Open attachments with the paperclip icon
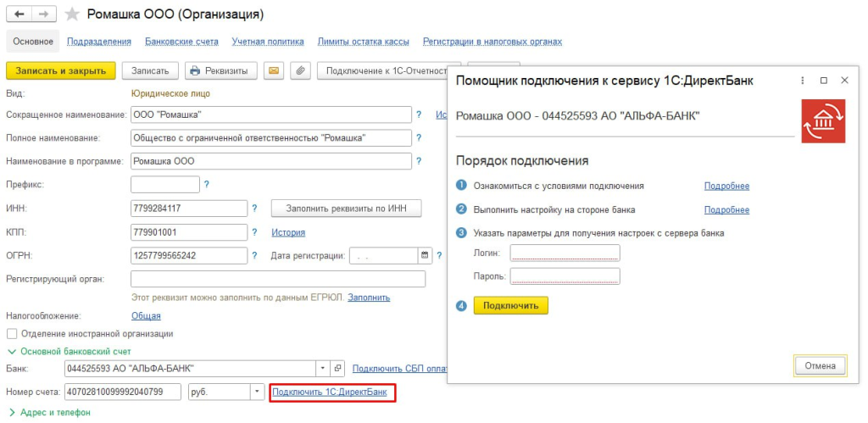 tap(298, 71)
